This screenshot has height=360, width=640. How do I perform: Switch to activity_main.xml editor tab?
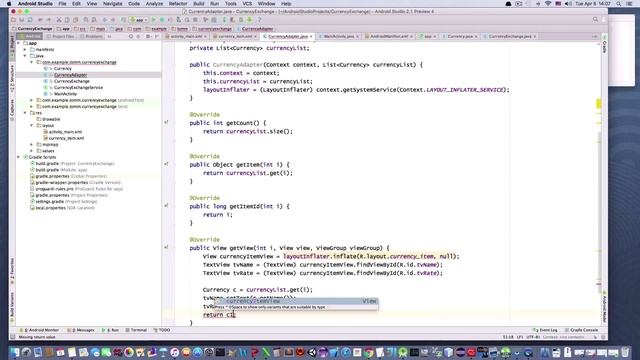pos(186,36)
